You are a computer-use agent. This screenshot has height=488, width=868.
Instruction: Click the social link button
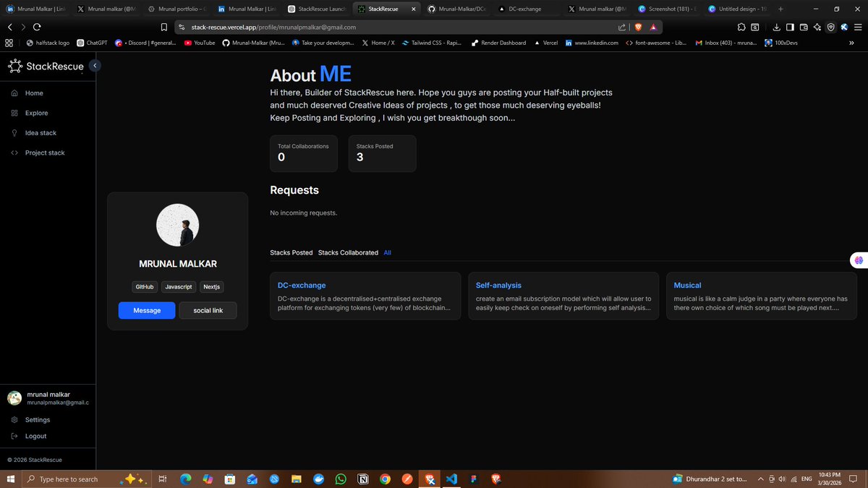208,310
